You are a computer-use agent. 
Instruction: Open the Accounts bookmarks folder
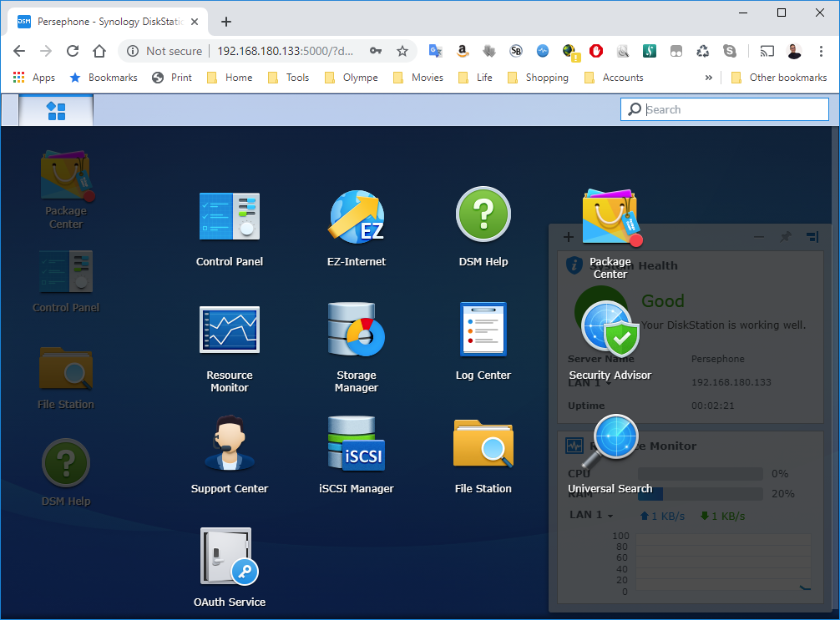614,78
